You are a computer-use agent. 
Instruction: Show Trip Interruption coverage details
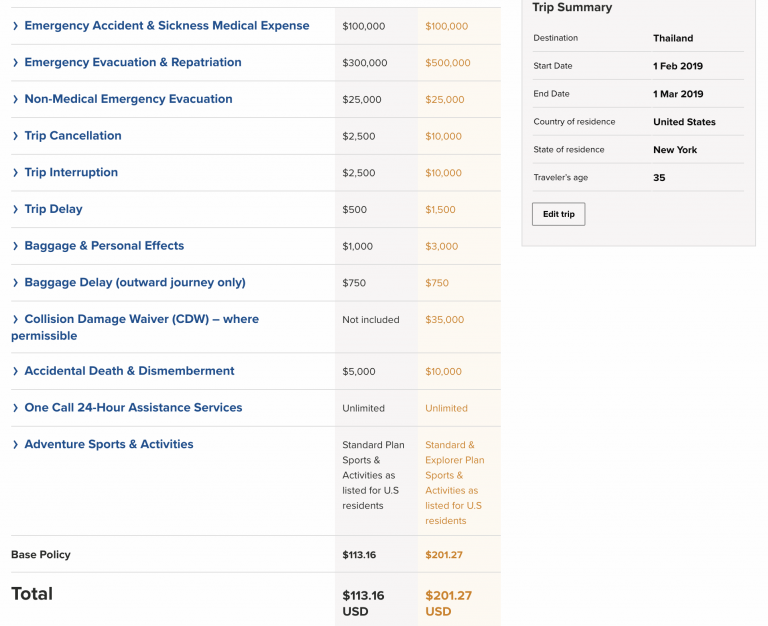[71, 172]
